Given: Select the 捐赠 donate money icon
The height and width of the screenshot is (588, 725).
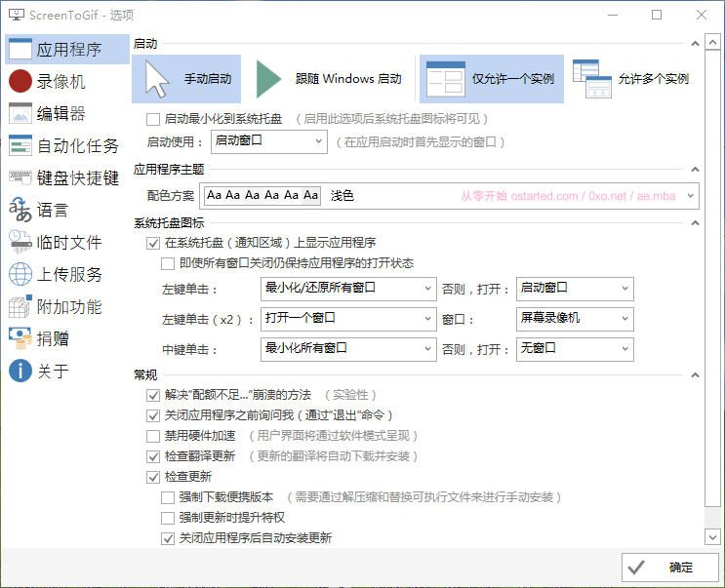Looking at the screenshot, I should point(20,338).
